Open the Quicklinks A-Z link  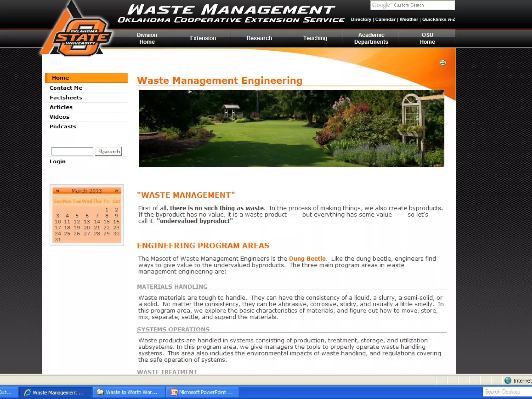(x=438, y=19)
